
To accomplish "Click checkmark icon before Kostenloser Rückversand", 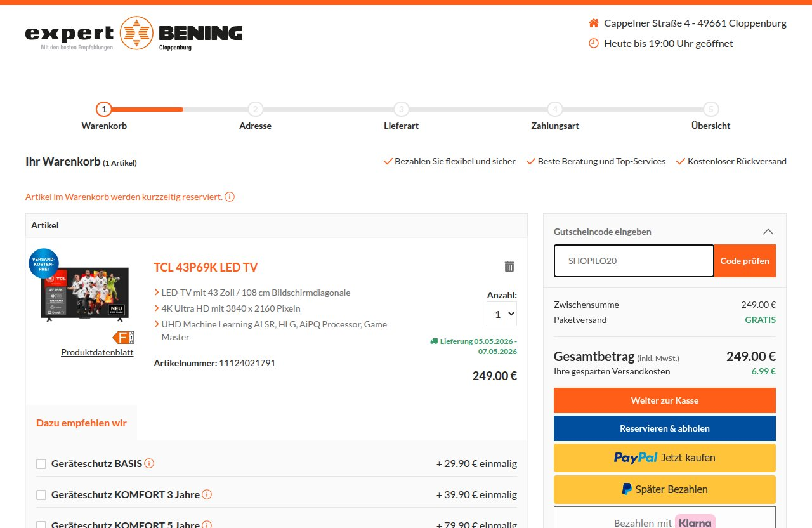I will click(x=681, y=161).
